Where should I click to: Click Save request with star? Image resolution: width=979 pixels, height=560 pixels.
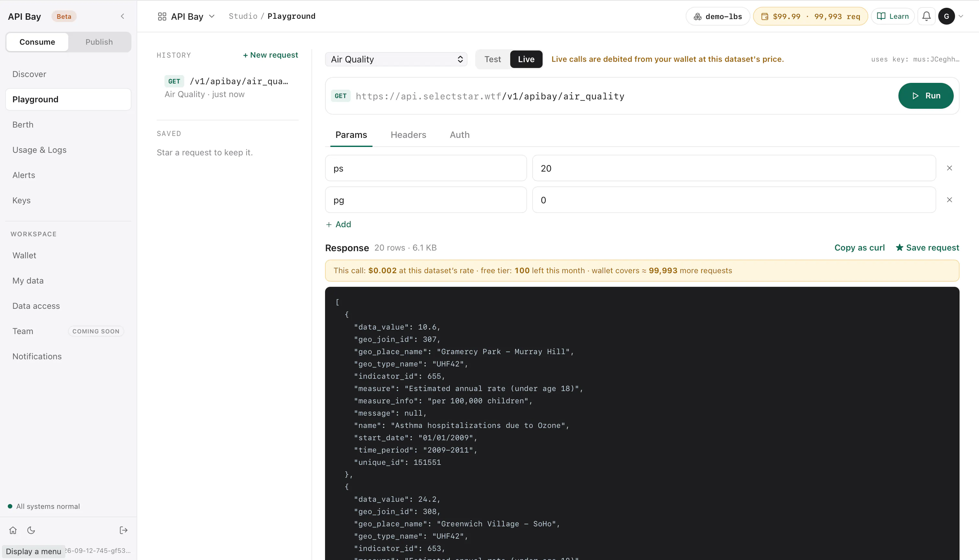(928, 248)
